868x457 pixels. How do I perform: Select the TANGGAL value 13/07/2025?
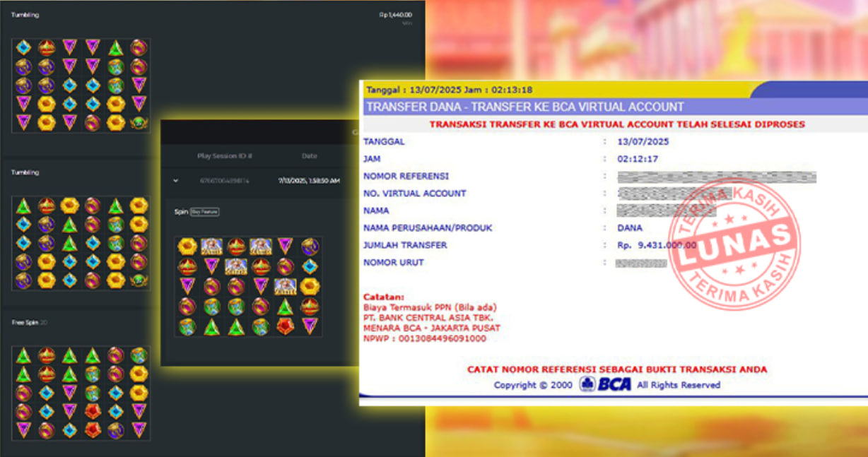(x=643, y=141)
